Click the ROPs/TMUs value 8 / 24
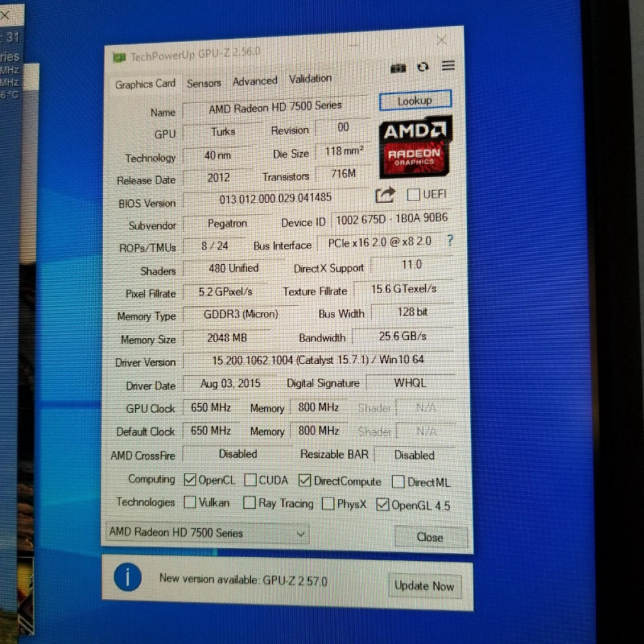Screen dimensions: 644x644 pos(214,246)
